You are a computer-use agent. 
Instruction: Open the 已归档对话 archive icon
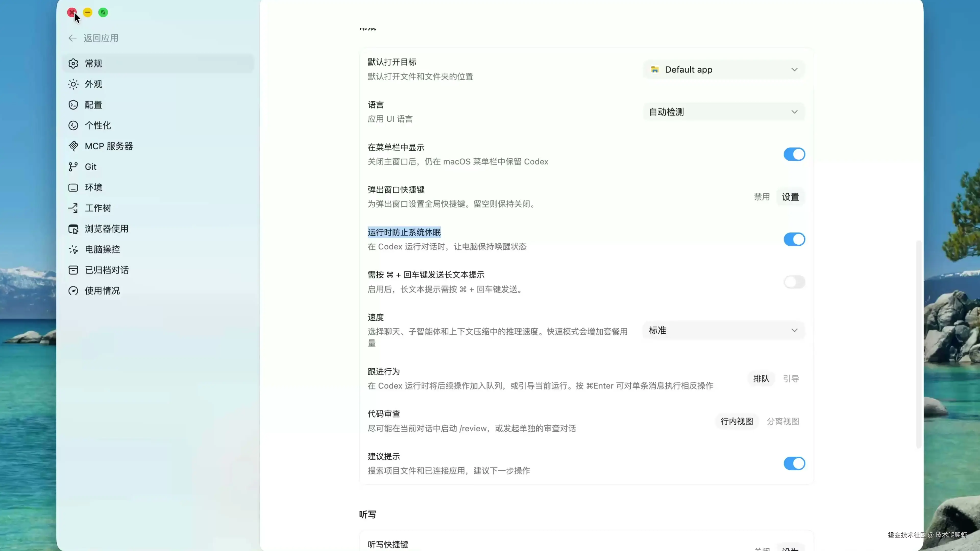click(73, 270)
